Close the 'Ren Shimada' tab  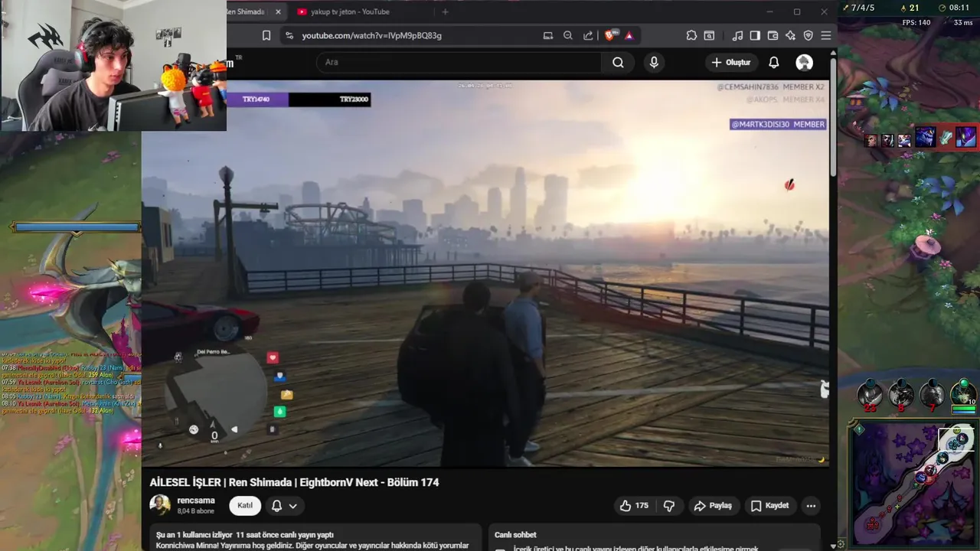click(278, 11)
